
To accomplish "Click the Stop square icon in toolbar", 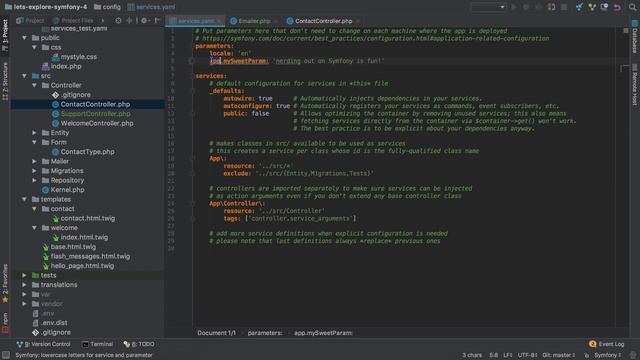I will 564,7.
